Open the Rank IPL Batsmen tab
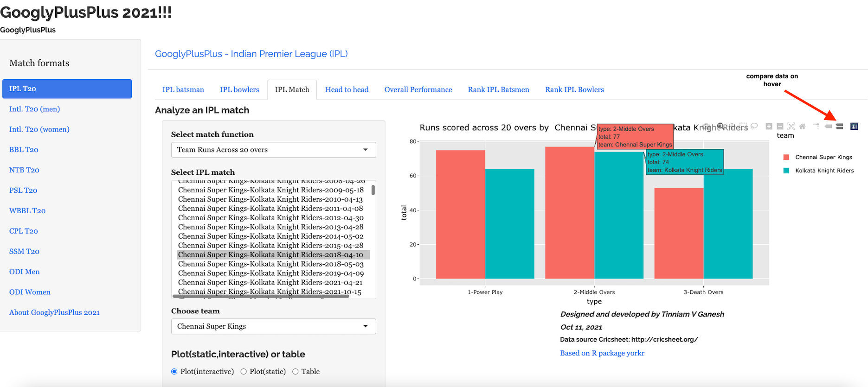 pyautogui.click(x=498, y=90)
